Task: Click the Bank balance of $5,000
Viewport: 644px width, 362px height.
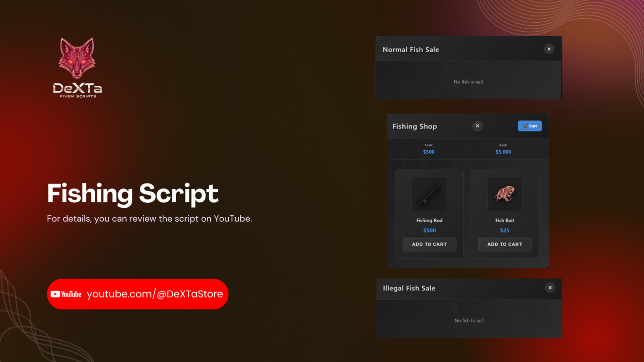Action: pos(503,152)
